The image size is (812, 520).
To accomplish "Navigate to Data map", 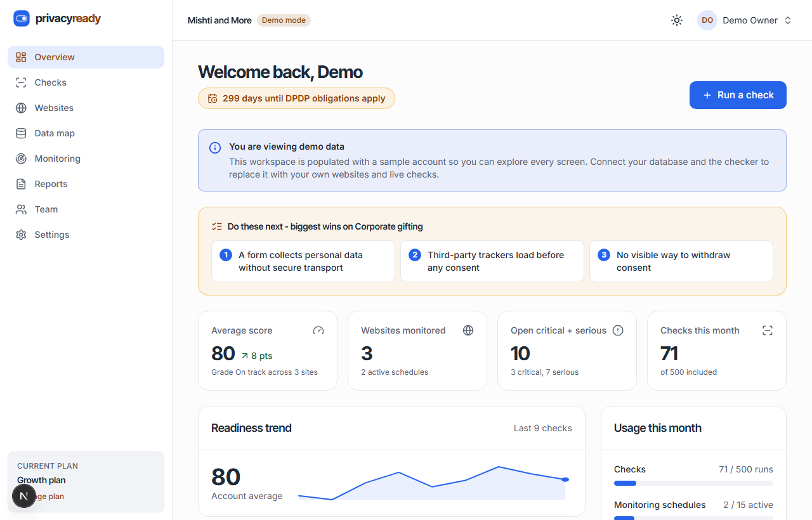I will (86, 133).
